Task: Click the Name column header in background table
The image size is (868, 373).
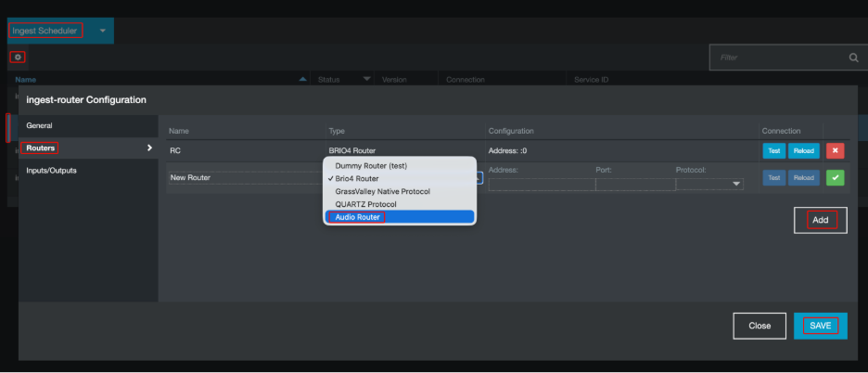Action: [25, 80]
